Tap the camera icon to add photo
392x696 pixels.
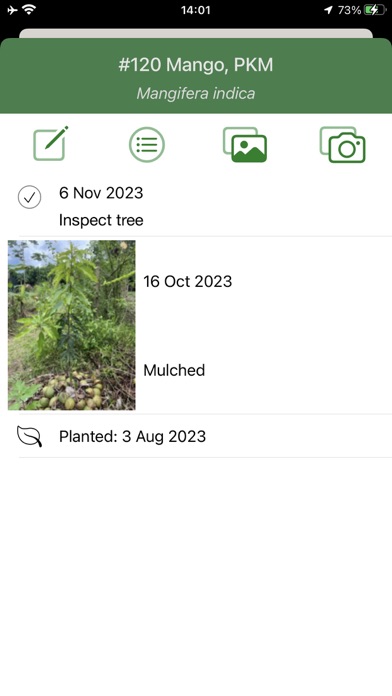pyautogui.click(x=342, y=145)
